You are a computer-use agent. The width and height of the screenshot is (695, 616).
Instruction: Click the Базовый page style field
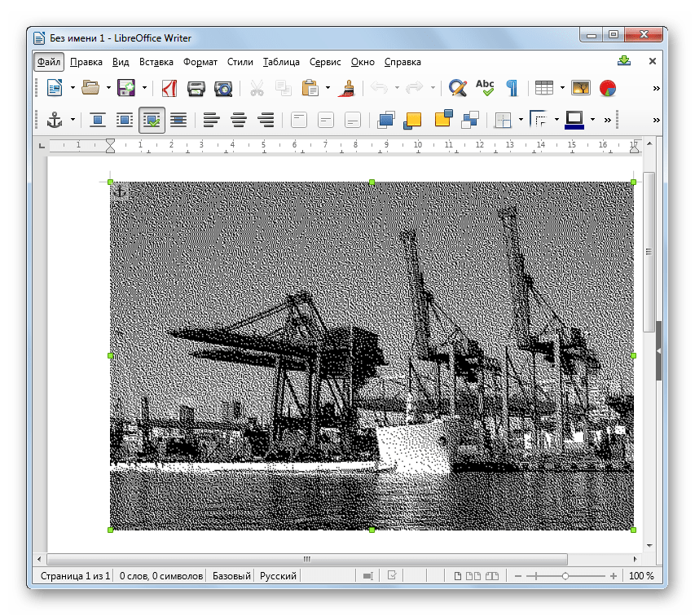[231, 576]
